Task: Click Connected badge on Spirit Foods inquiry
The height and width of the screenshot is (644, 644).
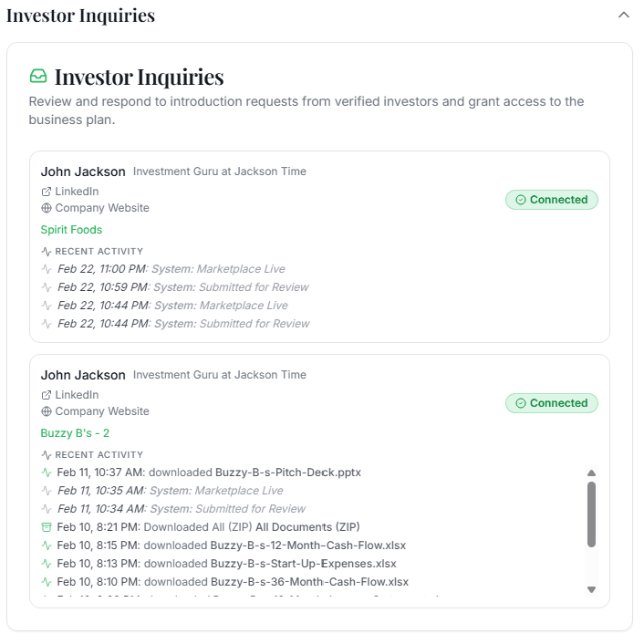Action: click(552, 200)
